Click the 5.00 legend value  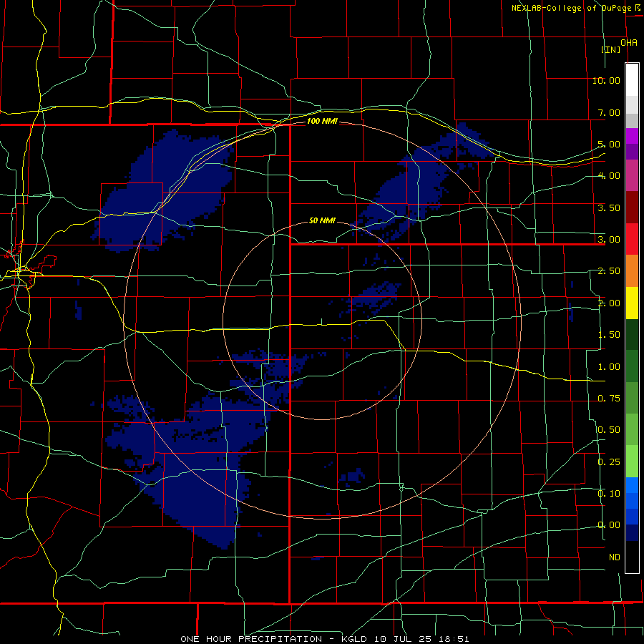click(x=609, y=144)
